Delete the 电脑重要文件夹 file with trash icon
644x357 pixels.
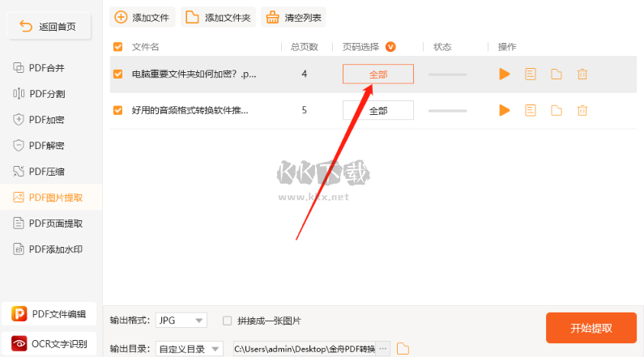pos(582,74)
